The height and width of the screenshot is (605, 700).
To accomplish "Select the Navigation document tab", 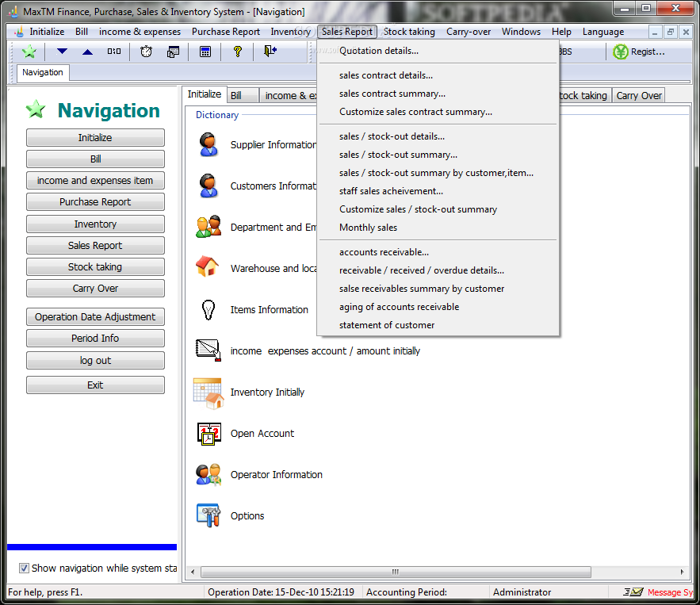I will [43, 72].
